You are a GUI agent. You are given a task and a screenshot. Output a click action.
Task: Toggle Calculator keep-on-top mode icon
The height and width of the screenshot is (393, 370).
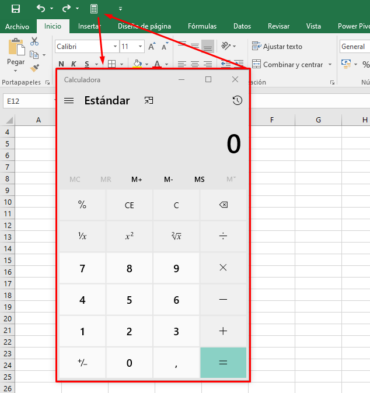(149, 100)
